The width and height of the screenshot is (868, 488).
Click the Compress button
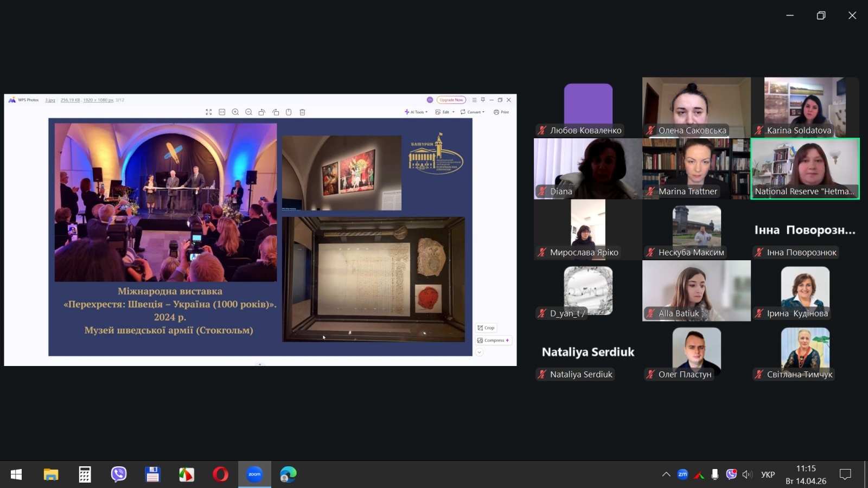pos(493,341)
